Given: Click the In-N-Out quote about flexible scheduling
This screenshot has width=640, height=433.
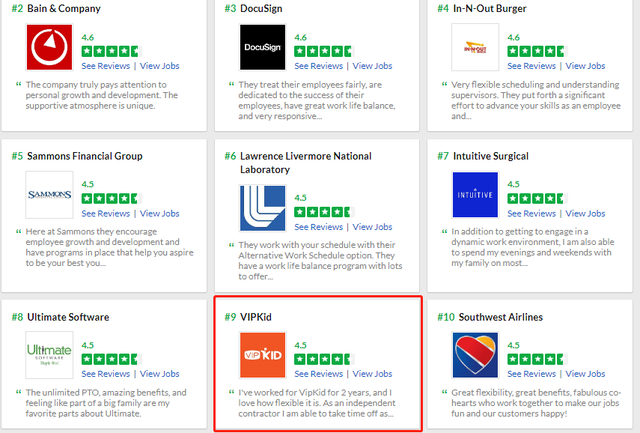Looking at the screenshot, I should tap(536, 100).
